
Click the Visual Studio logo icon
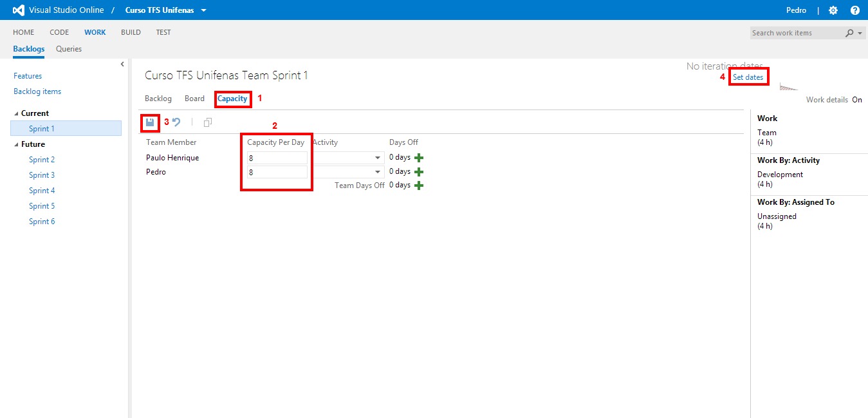(19, 10)
